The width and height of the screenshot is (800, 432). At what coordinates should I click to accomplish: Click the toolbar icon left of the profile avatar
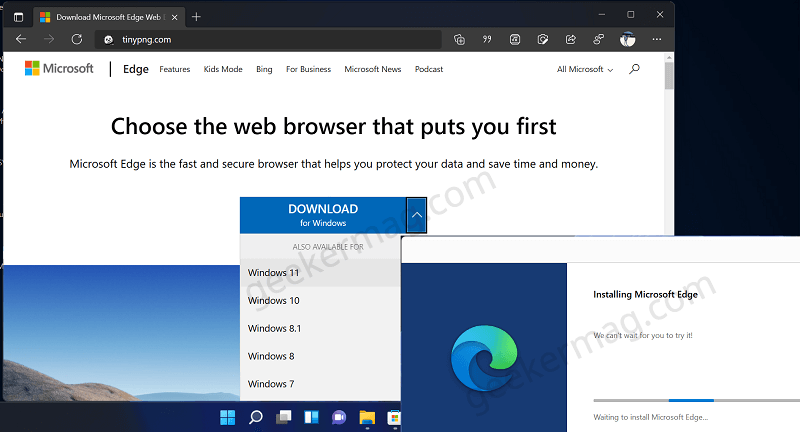pyautogui.click(x=599, y=39)
